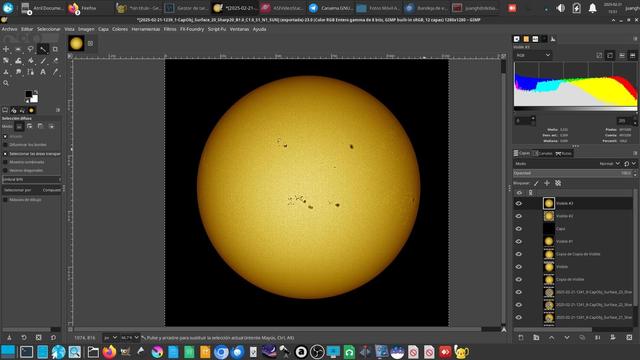Click the histogram range maximum field 255
This screenshot has width=640, height=360.
click(x=624, y=121)
